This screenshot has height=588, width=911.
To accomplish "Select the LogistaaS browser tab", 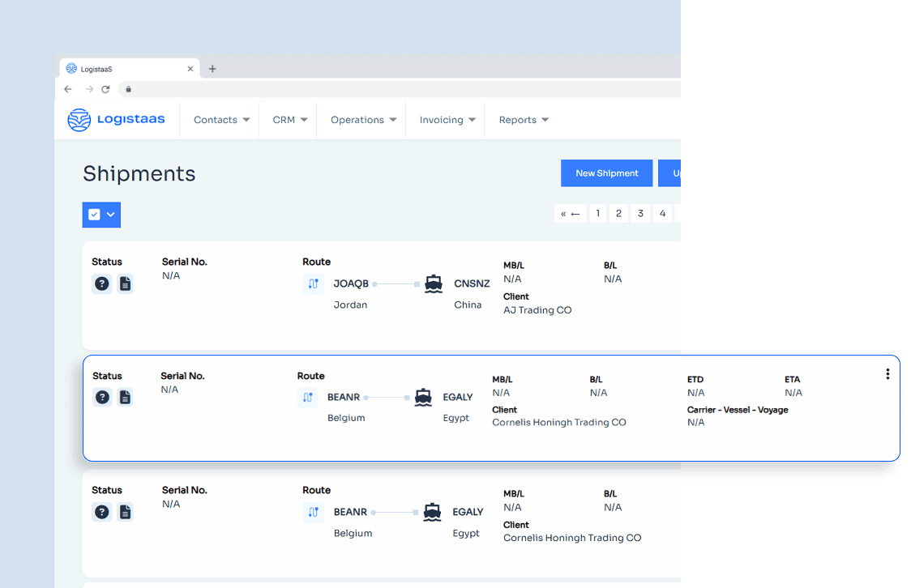I will pyautogui.click(x=129, y=69).
